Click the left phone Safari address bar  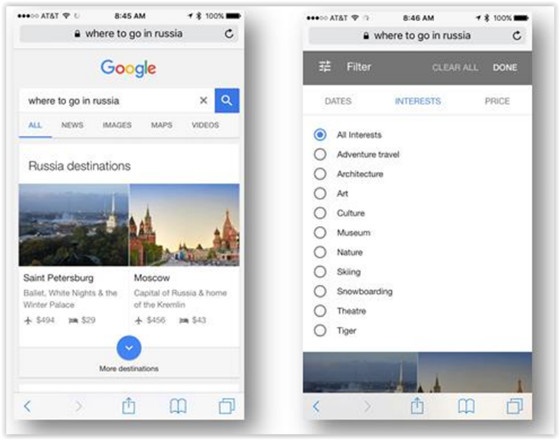click(129, 34)
